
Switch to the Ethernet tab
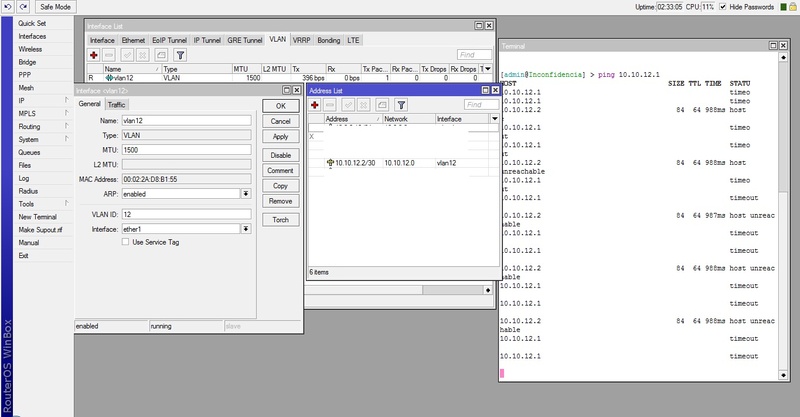click(133, 40)
